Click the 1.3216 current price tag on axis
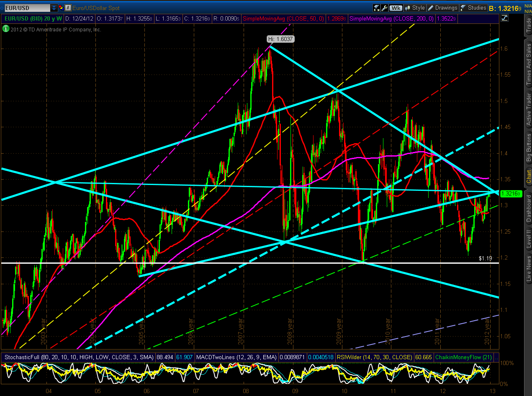The height and width of the screenshot is (396, 532). [511, 194]
